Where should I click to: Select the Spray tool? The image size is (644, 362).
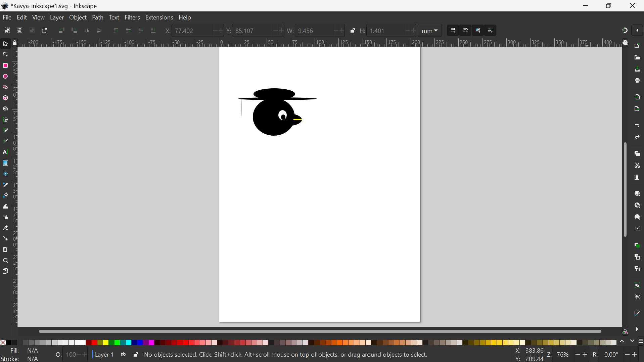pyautogui.click(x=5, y=217)
